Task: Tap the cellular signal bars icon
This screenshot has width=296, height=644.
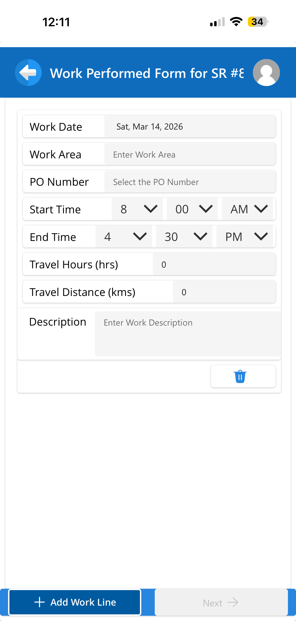Action: coord(217,22)
